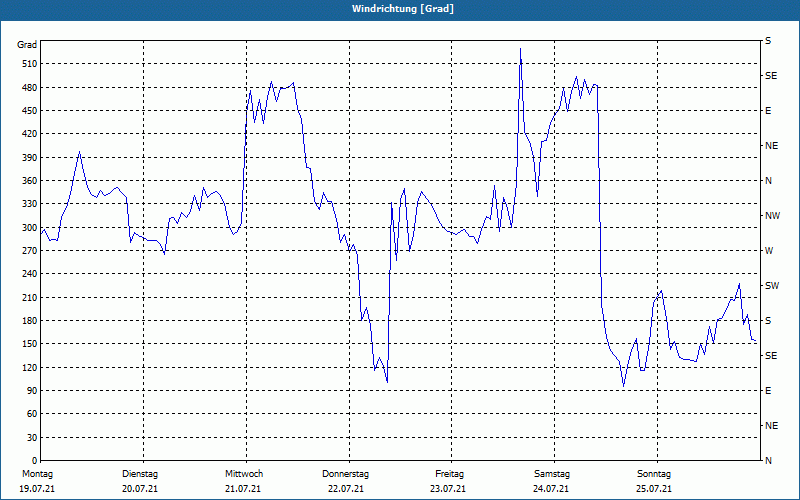Click the 30 y-axis value
800x500 pixels.
[x=32, y=438]
